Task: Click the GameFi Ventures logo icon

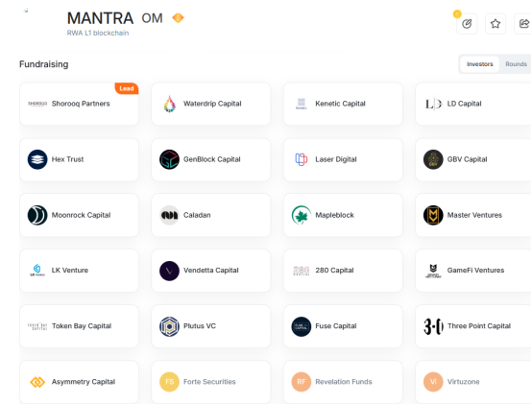Action: tap(433, 271)
